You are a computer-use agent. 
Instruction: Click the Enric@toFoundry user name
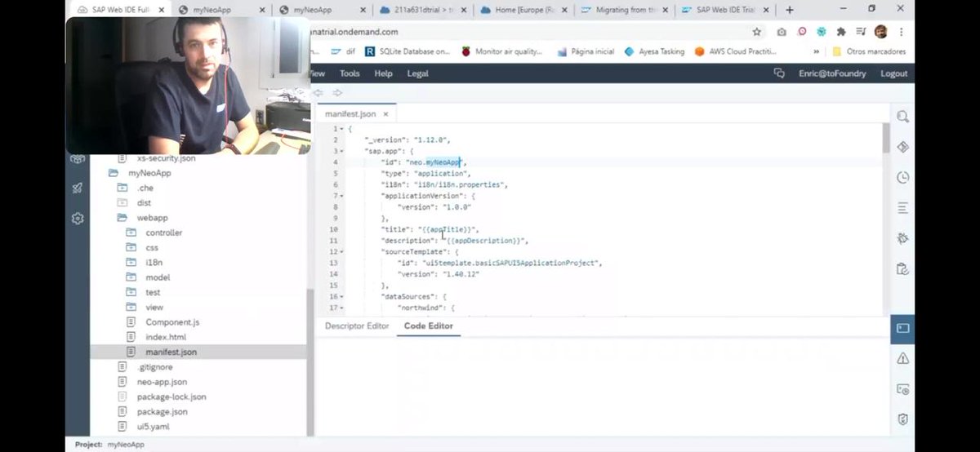point(832,73)
